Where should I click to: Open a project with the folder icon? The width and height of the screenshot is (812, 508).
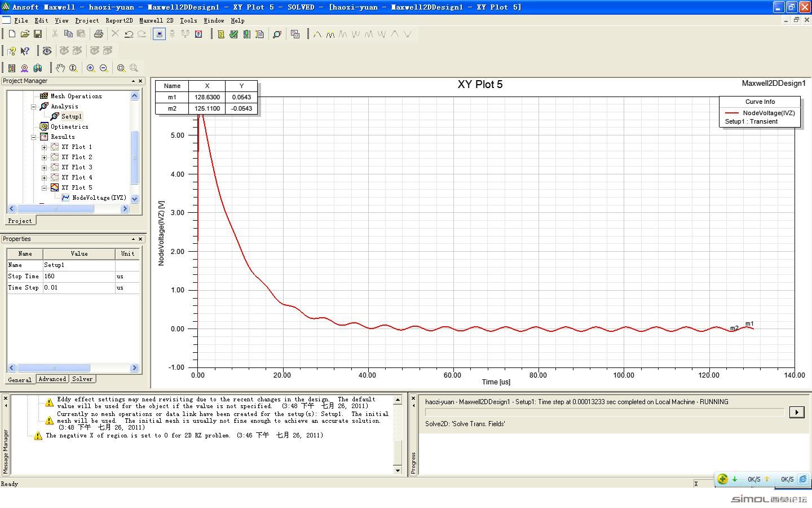tap(25, 34)
